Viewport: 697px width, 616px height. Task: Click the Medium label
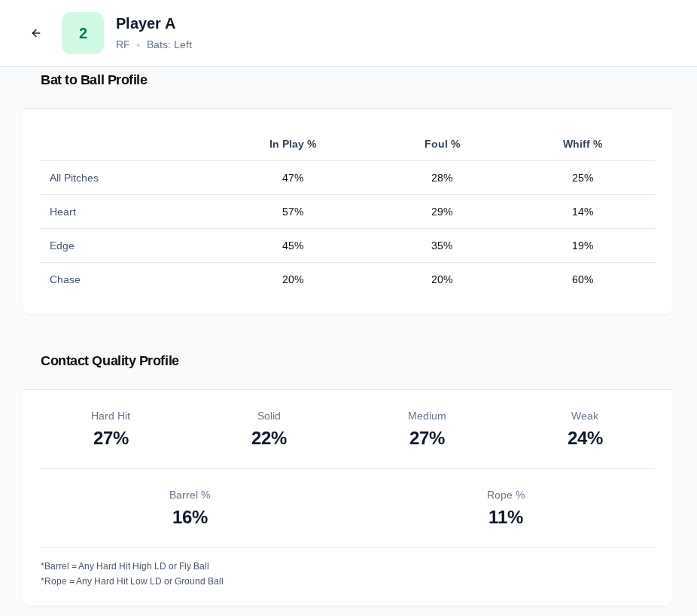[428, 416]
